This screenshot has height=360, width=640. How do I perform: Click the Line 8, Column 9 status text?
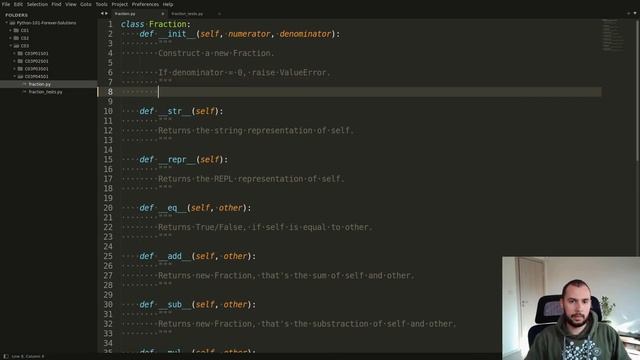pyautogui.click(x=28, y=356)
